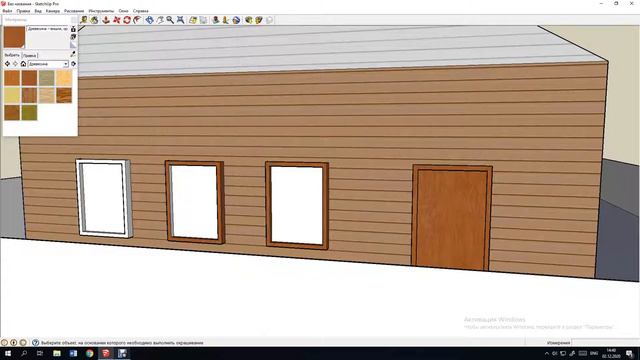Click the help question mark in status bar
The height and width of the screenshot is (360, 640).
[x=36, y=342]
